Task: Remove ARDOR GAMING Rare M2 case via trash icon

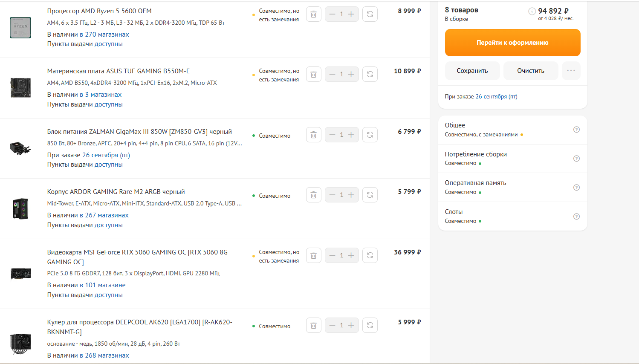Action: tap(313, 195)
